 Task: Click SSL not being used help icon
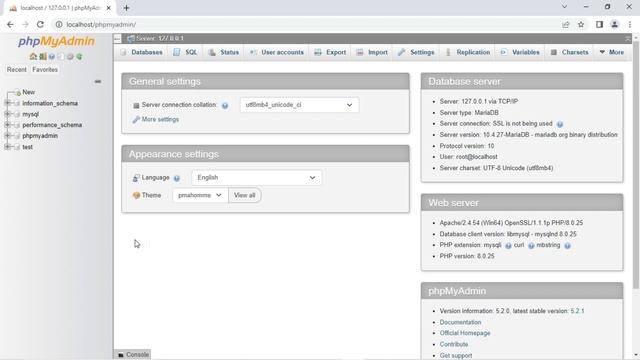(560, 124)
